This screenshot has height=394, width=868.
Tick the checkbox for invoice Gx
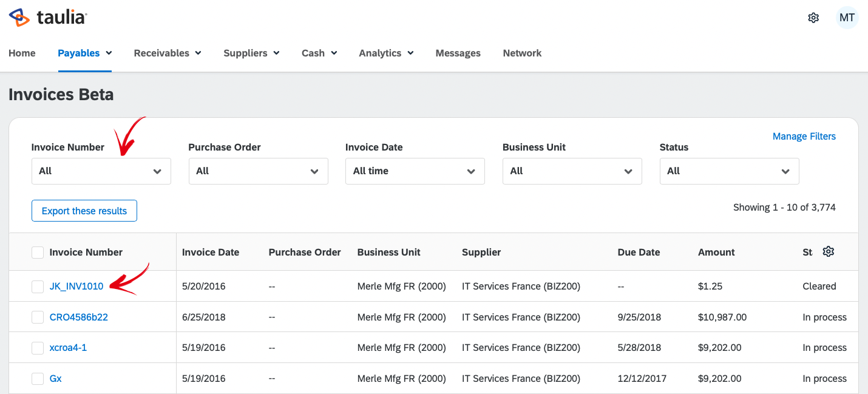click(x=38, y=379)
